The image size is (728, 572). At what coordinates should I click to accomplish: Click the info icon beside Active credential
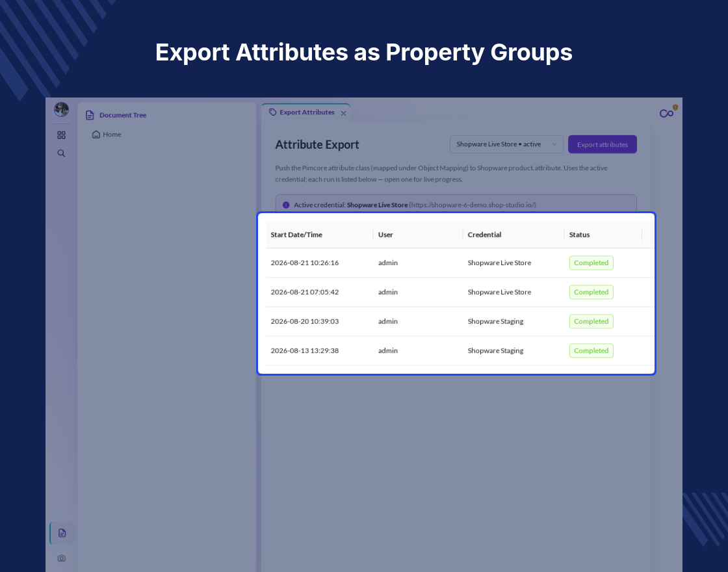286,205
